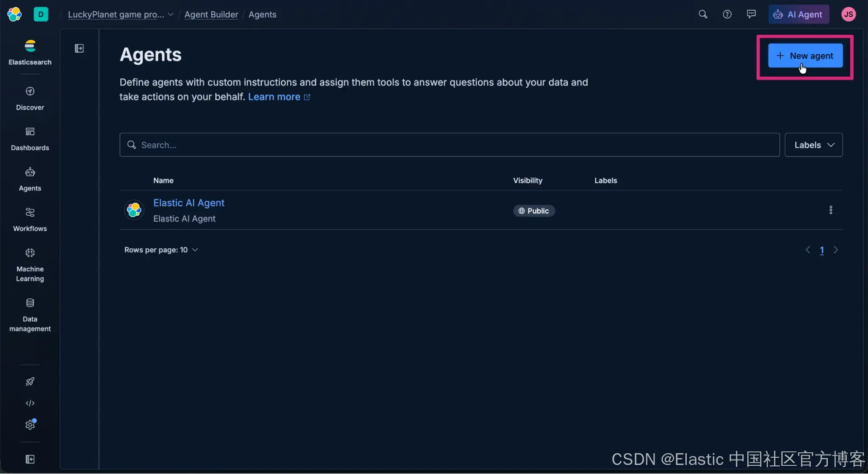Launch the AI Agent button
This screenshot has height=474, width=868.
pos(798,14)
